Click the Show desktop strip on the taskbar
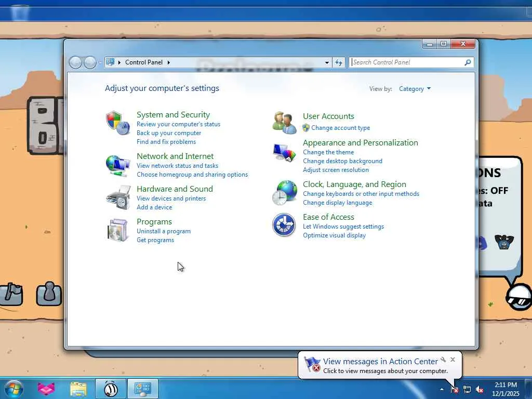 (528, 389)
